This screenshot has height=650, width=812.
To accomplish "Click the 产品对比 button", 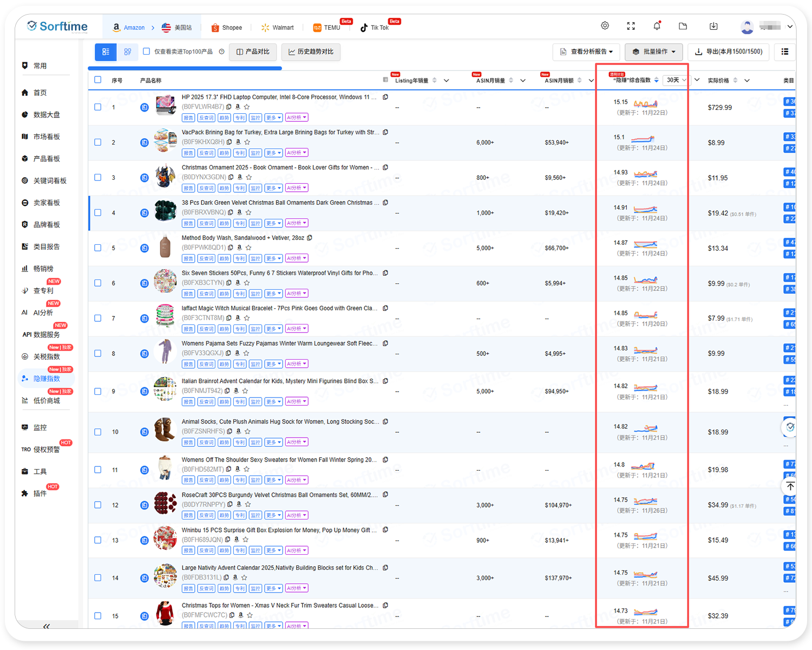I will [x=253, y=52].
